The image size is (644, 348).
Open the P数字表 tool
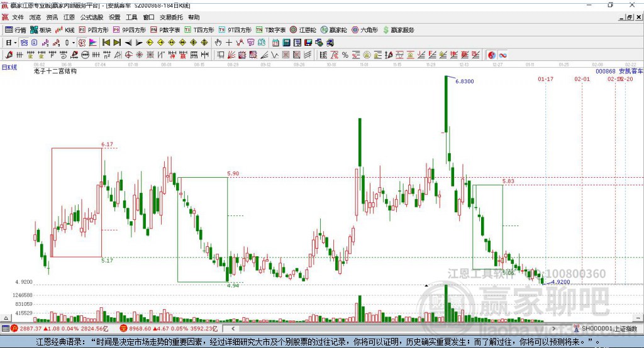[x=165, y=30]
